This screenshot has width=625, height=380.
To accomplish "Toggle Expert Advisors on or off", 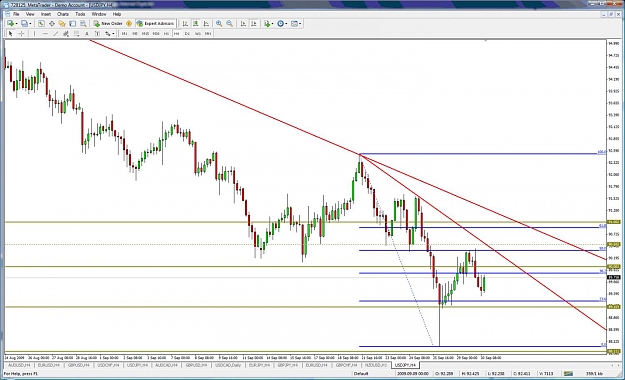I will coord(156,24).
